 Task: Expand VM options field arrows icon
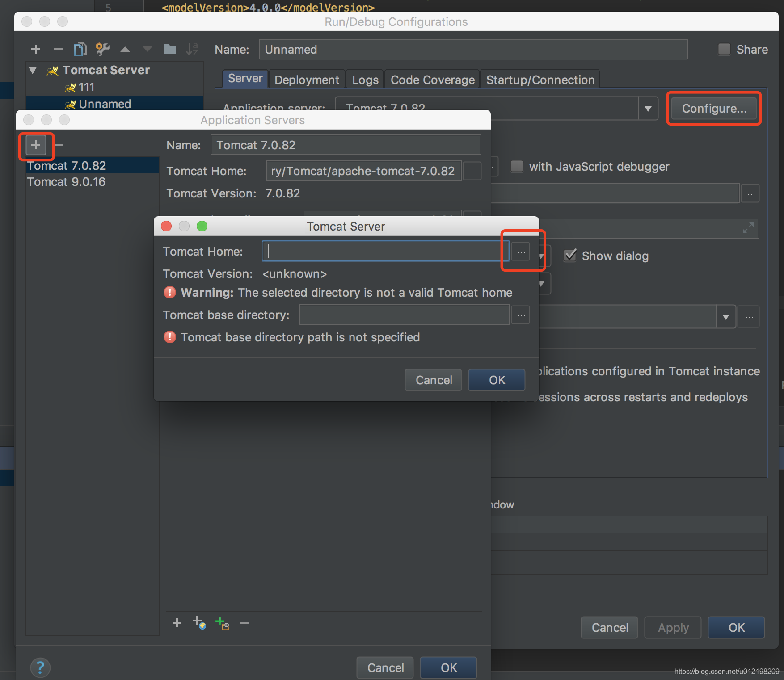748,228
